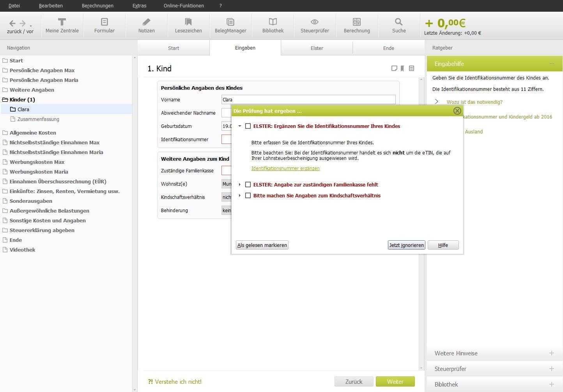Open the ? help menu
Image resolution: width=563 pixels, height=392 pixels.
(x=221, y=5)
